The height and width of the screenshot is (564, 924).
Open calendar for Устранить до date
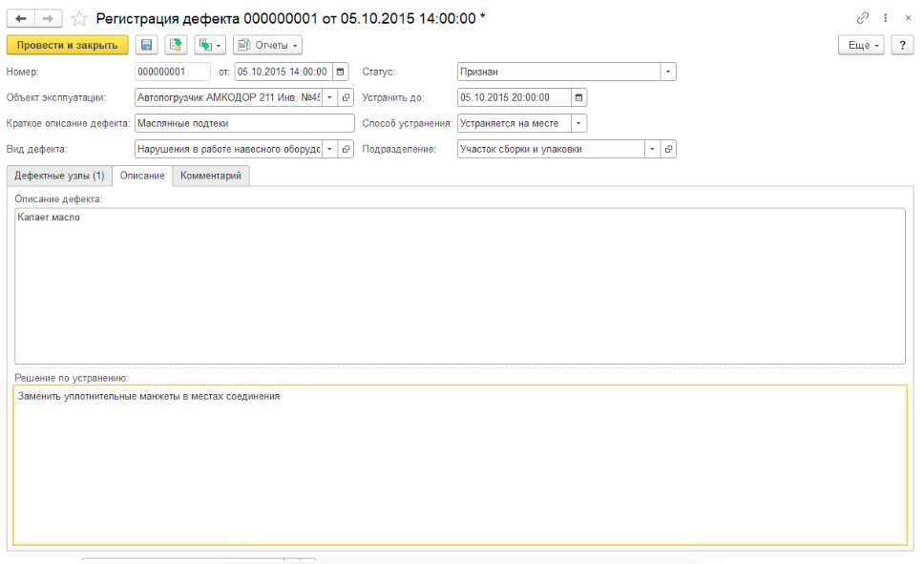578,98
